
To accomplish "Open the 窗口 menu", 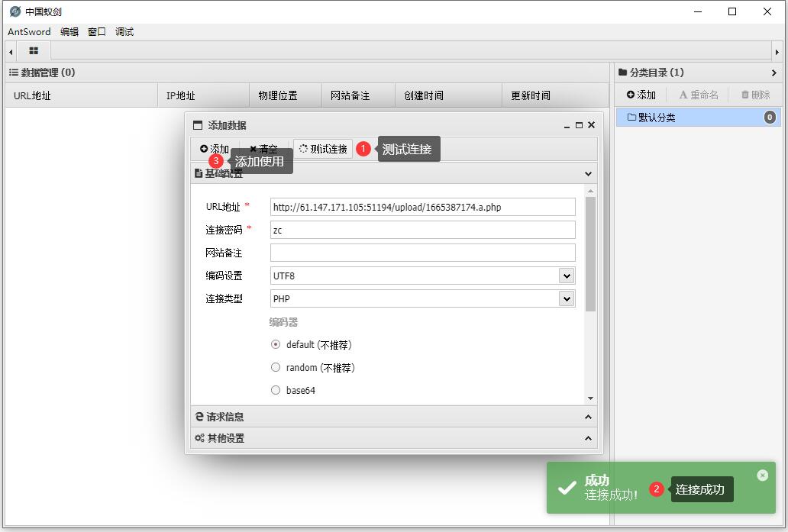I will (x=96, y=31).
